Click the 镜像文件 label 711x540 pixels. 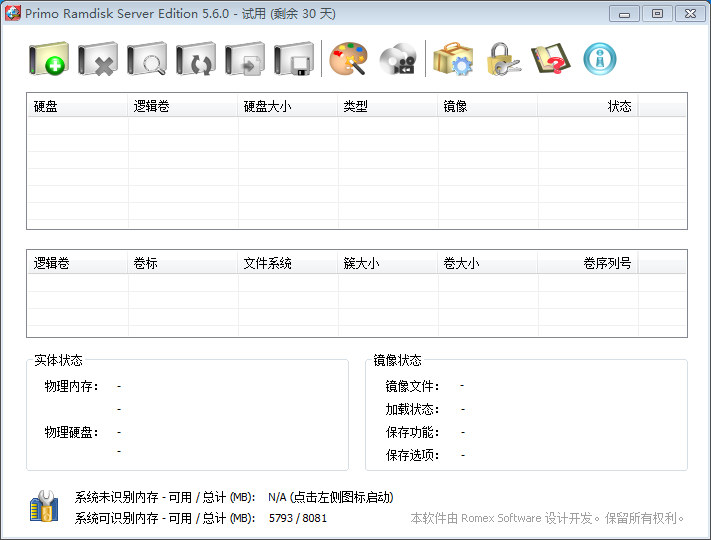pyautogui.click(x=412, y=386)
